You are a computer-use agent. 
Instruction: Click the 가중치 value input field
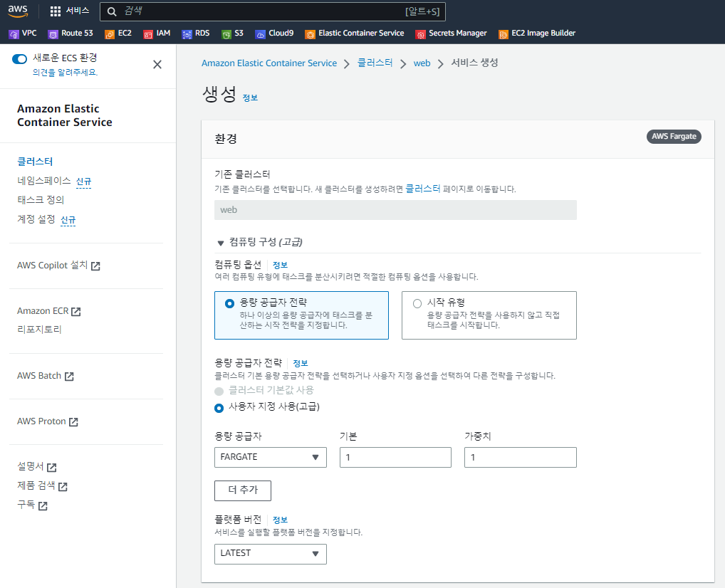(521, 457)
